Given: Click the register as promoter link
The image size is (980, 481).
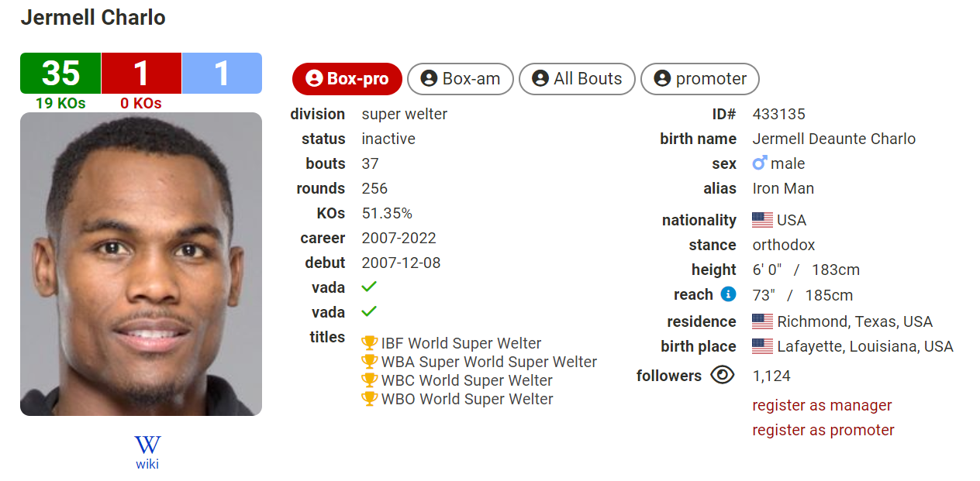Looking at the screenshot, I should [823, 430].
